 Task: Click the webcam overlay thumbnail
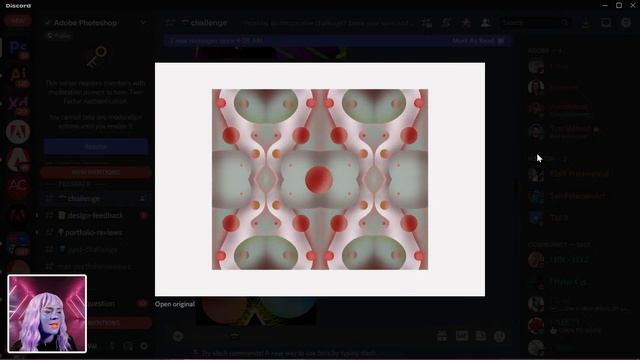47,314
